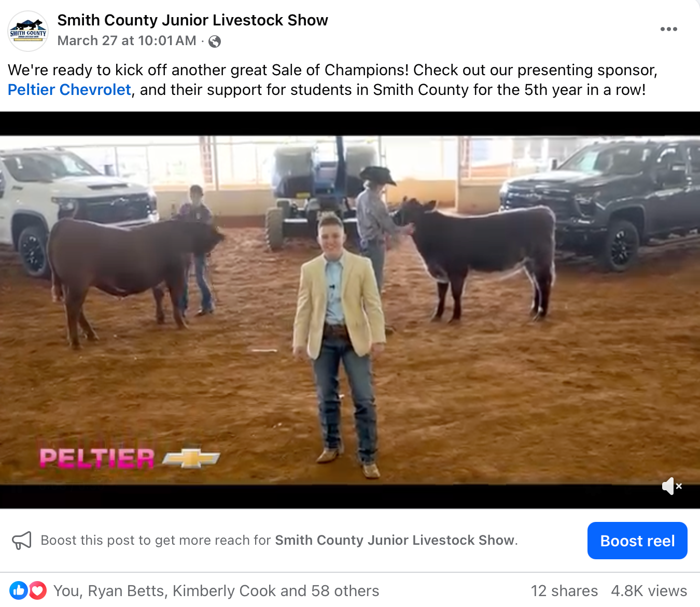View the 12 shares list
The image size is (700, 607).
coord(564,591)
